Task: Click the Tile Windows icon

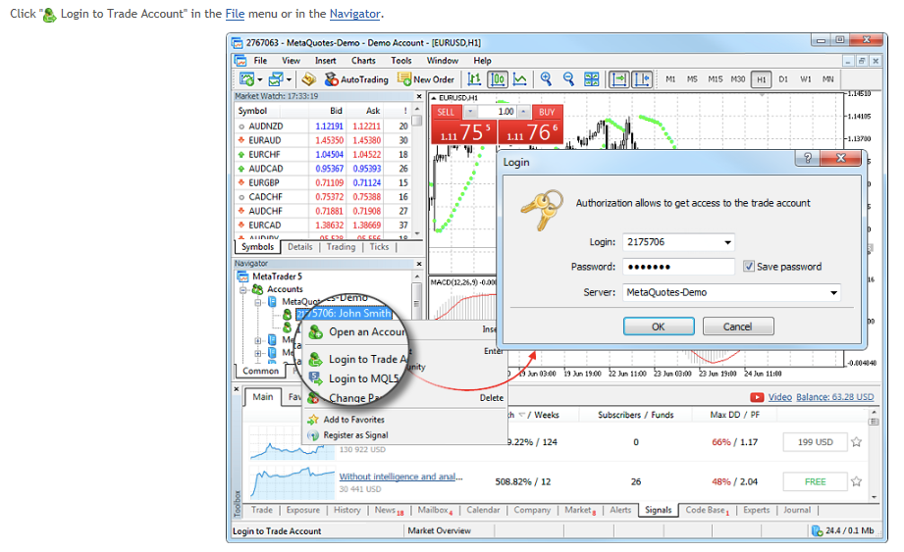Action: 592,79
